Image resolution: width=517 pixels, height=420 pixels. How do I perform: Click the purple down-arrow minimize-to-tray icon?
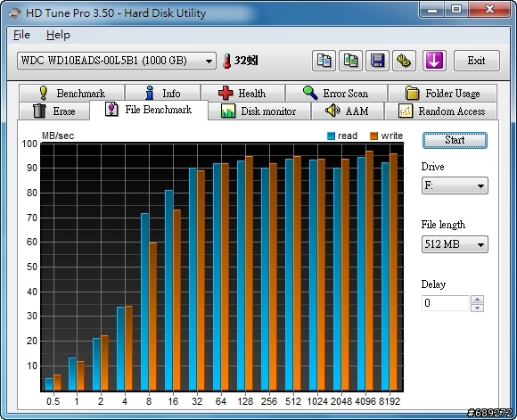pos(434,61)
